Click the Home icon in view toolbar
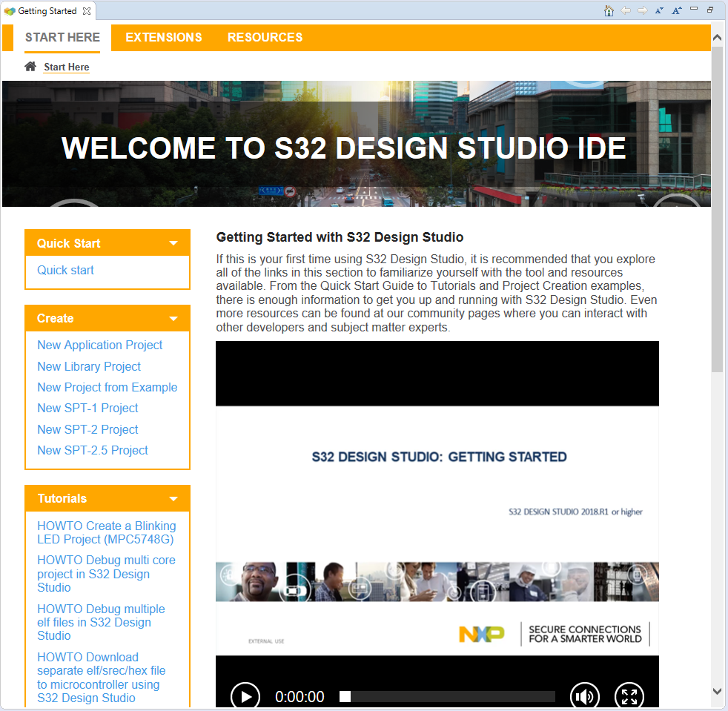The width and height of the screenshot is (728, 711). click(609, 10)
